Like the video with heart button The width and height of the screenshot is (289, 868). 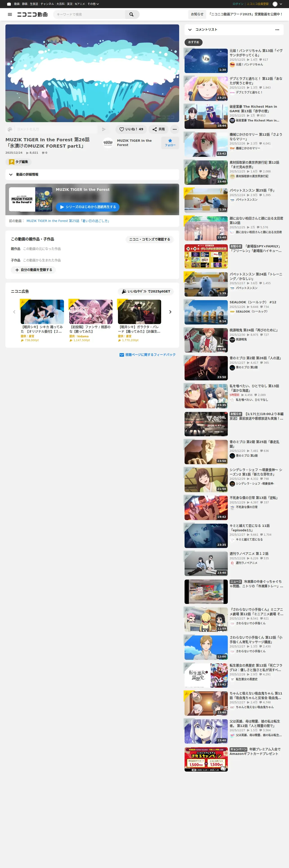pyautogui.click(x=131, y=129)
